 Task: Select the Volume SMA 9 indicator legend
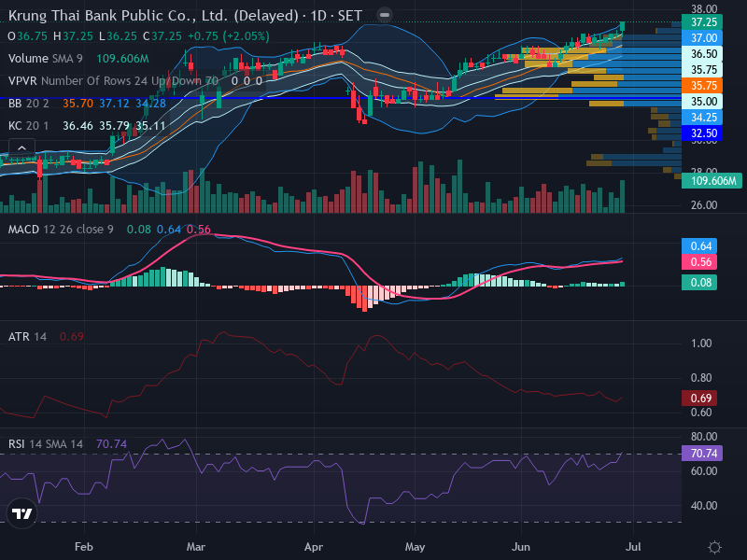(45, 59)
